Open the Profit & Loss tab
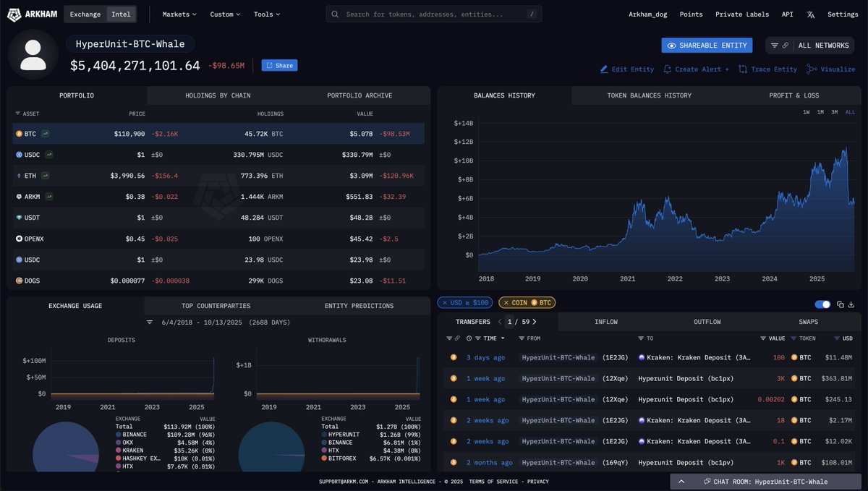 click(x=793, y=95)
